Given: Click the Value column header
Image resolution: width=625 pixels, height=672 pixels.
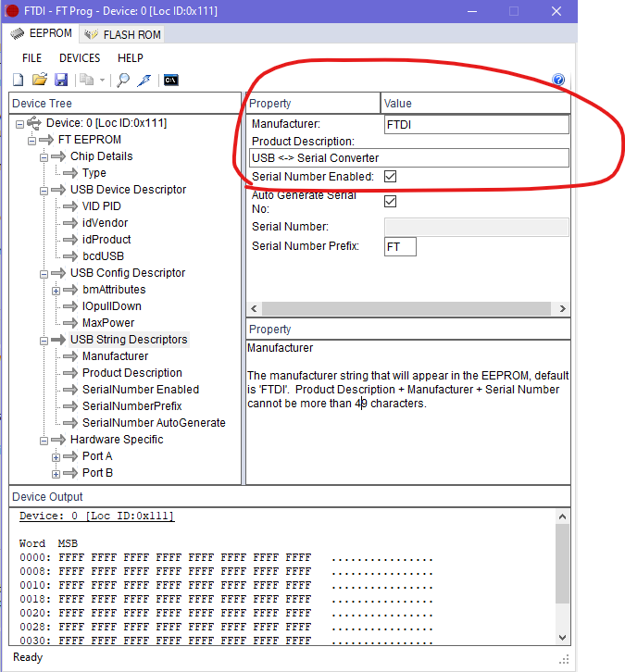Looking at the screenshot, I should click(x=475, y=104).
